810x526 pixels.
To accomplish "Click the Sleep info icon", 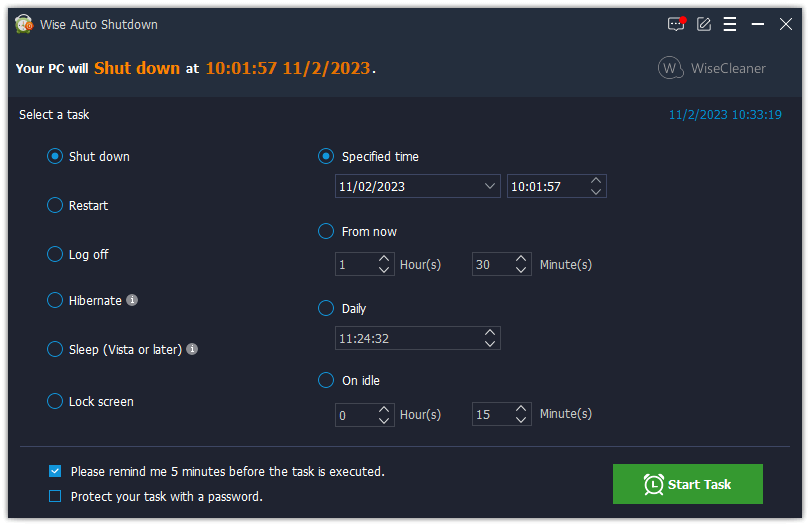I will point(192,349).
